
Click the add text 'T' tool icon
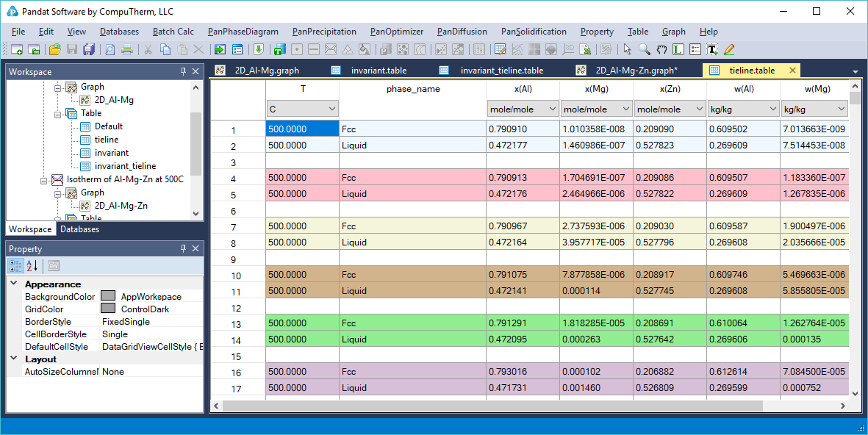click(712, 50)
